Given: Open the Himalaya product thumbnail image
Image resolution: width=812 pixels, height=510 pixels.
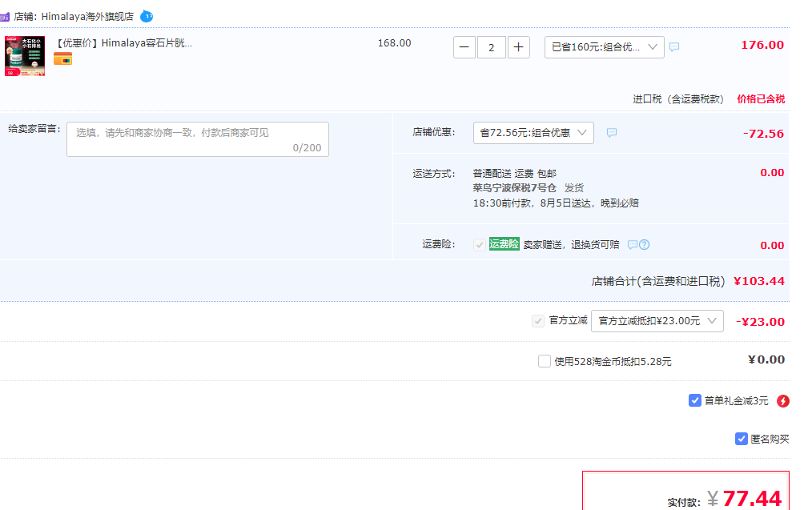Looking at the screenshot, I should pyautogui.click(x=25, y=56).
